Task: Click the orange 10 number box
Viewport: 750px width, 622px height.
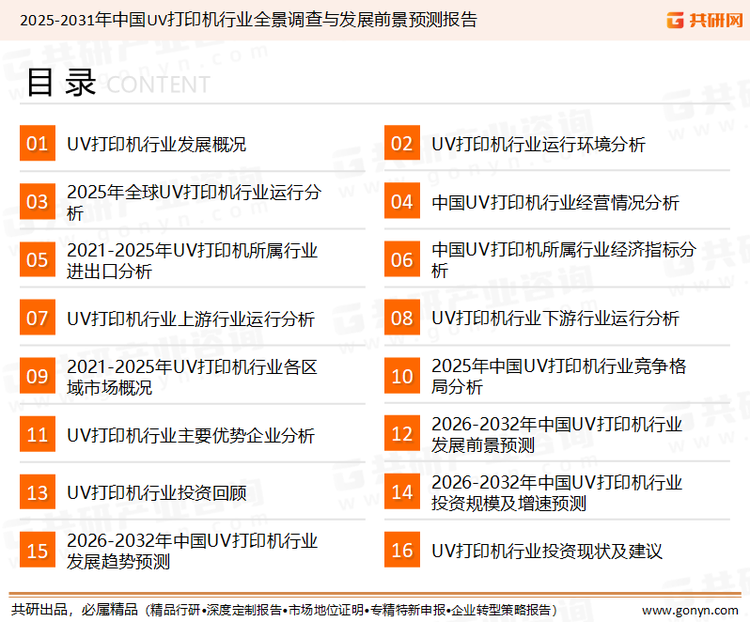Action: 402,376
